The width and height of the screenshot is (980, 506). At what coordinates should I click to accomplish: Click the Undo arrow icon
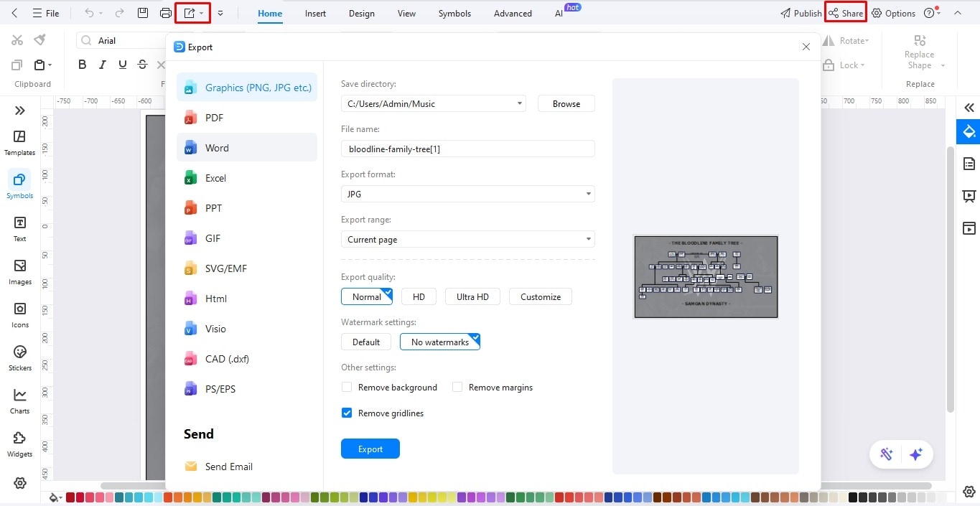[89, 13]
